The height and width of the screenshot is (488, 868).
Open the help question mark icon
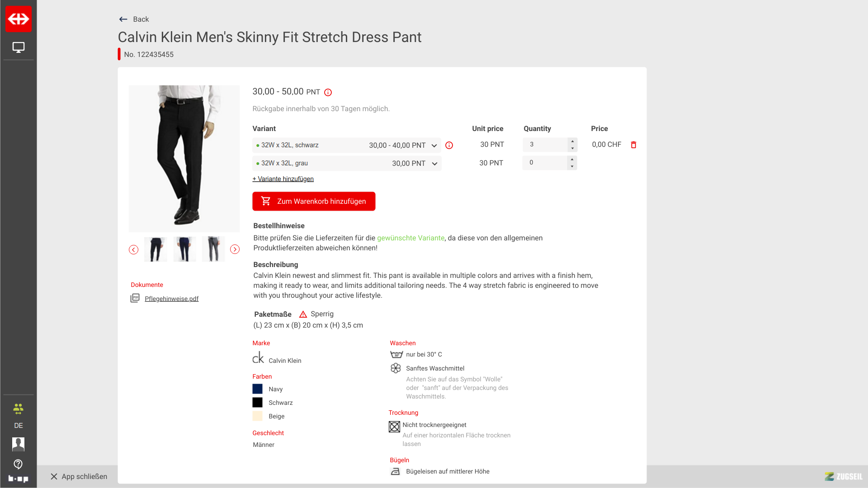coord(18,464)
